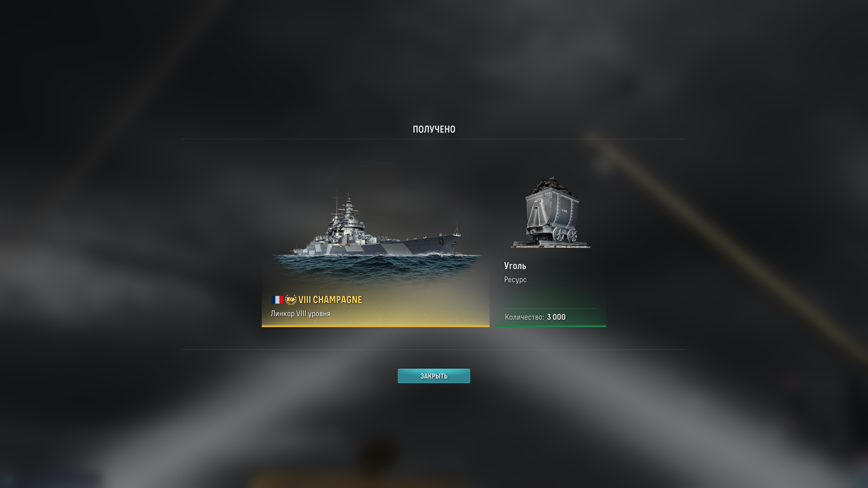Click the VIII CHAMPAGNE ship name
The image size is (868, 488).
point(330,299)
